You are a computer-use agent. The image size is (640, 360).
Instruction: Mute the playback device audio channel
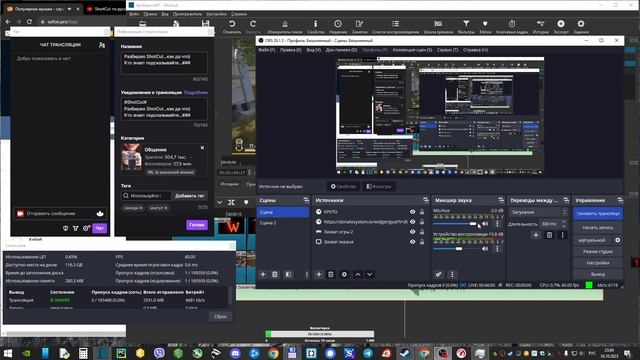pyautogui.click(x=485, y=249)
